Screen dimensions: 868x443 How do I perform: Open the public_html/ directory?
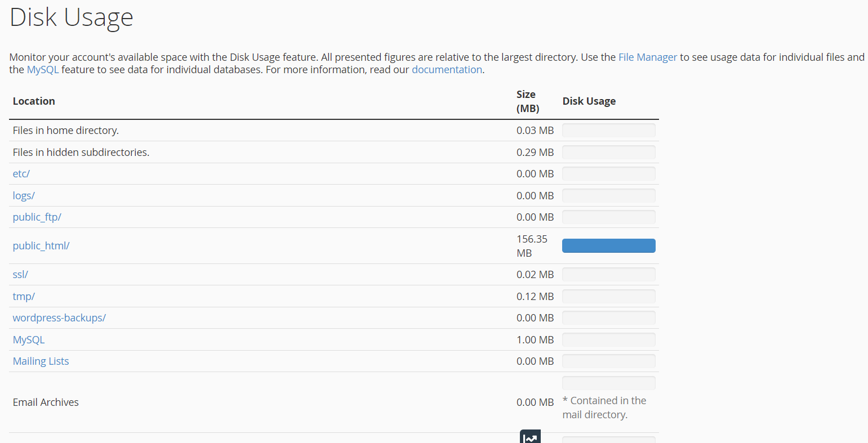click(41, 245)
